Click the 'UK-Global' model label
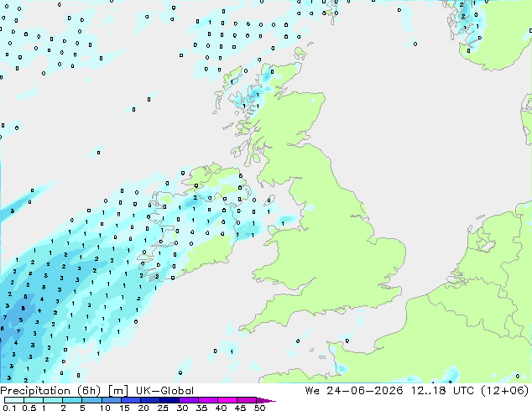Image resolution: width=532 pixels, height=411 pixels. [164, 391]
